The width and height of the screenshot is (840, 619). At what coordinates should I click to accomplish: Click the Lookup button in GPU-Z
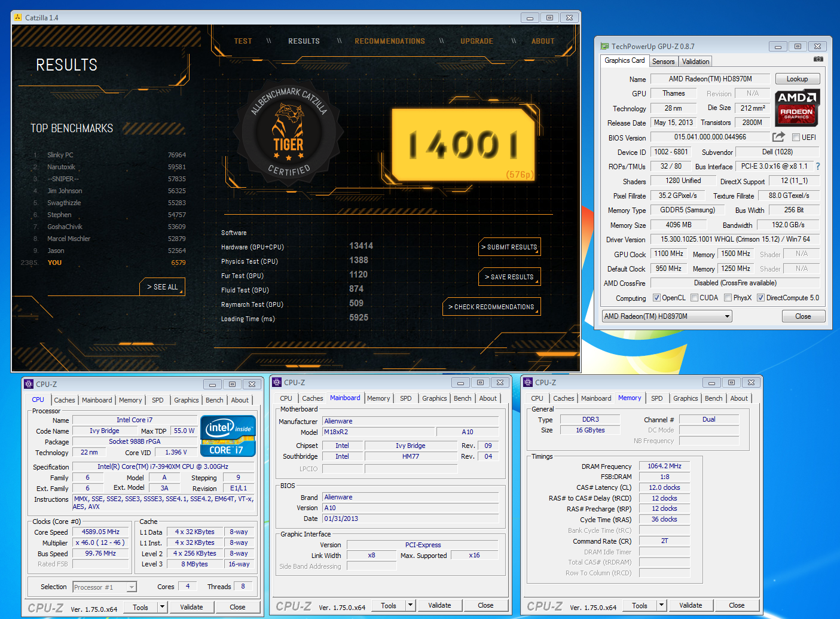point(797,79)
